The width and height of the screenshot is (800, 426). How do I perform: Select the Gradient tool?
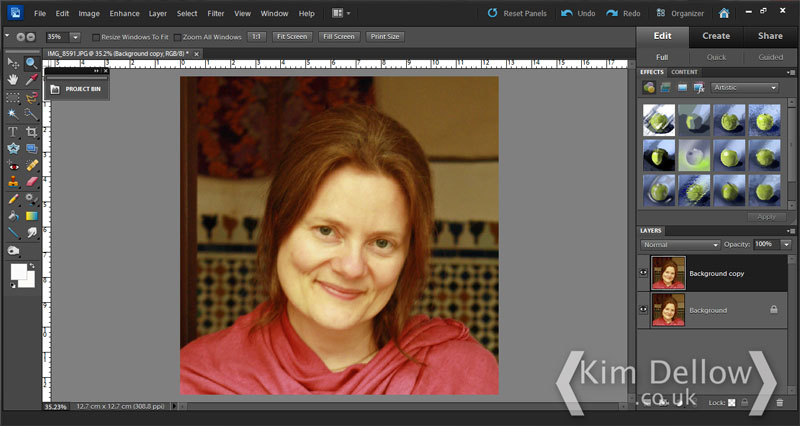(x=31, y=216)
